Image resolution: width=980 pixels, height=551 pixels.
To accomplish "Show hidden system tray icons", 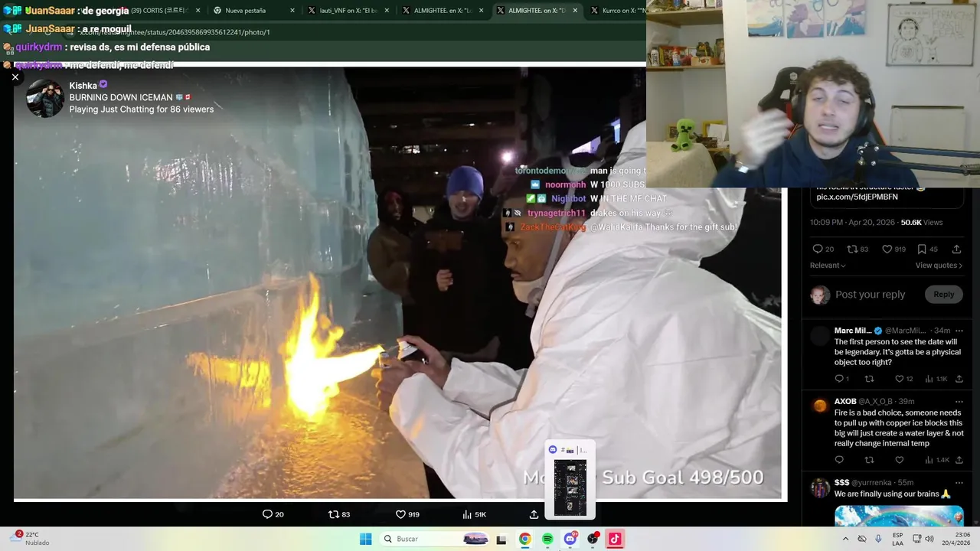I will pyautogui.click(x=845, y=539).
